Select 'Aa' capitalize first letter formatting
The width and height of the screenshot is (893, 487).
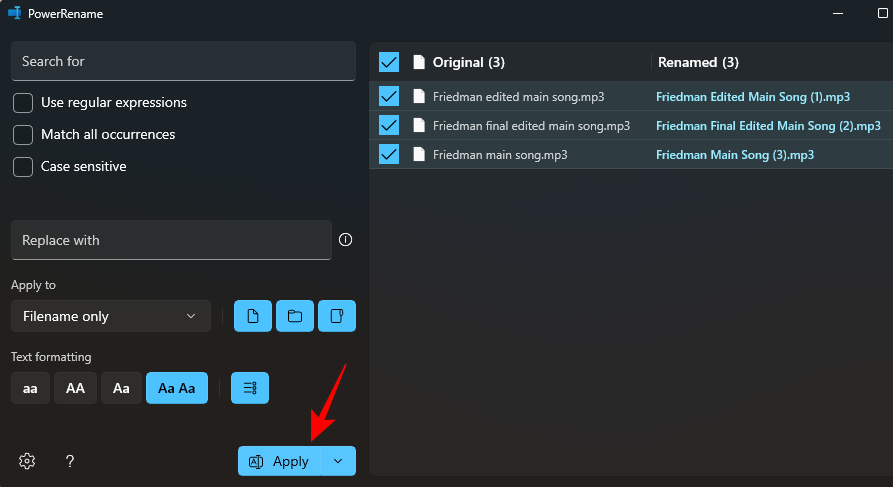(121, 388)
